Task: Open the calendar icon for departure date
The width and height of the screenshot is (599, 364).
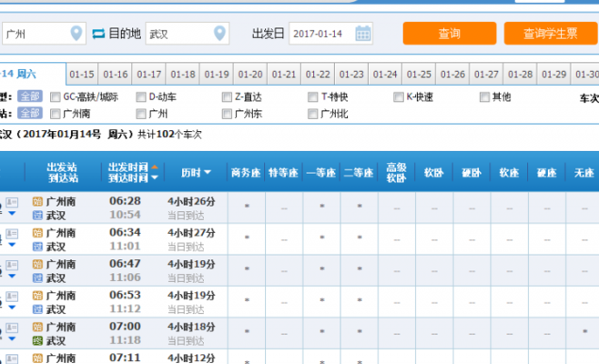Action: [362, 34]
